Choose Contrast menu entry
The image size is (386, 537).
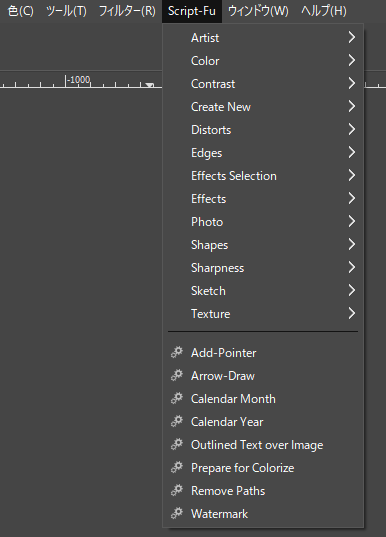[263, 84]
